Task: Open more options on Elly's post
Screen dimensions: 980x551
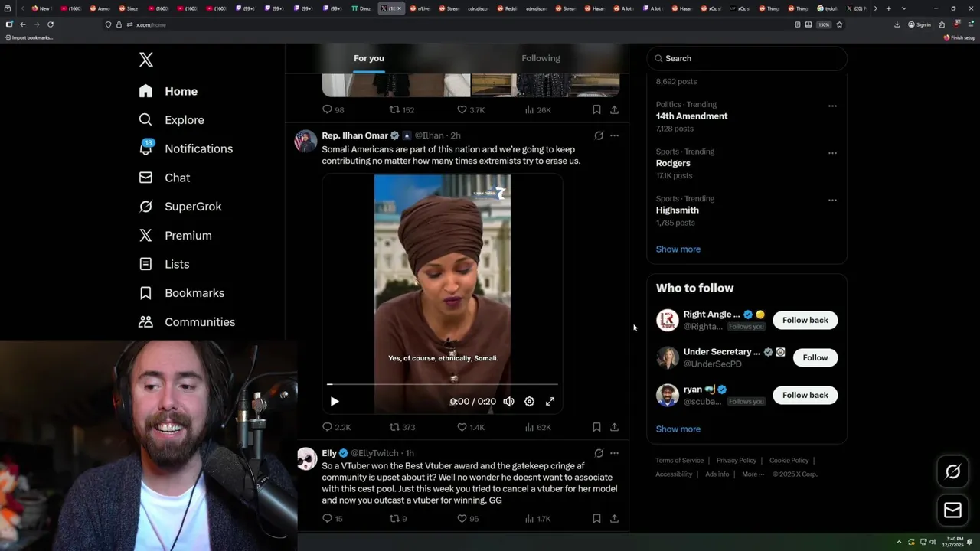Action: pos(614,453)
